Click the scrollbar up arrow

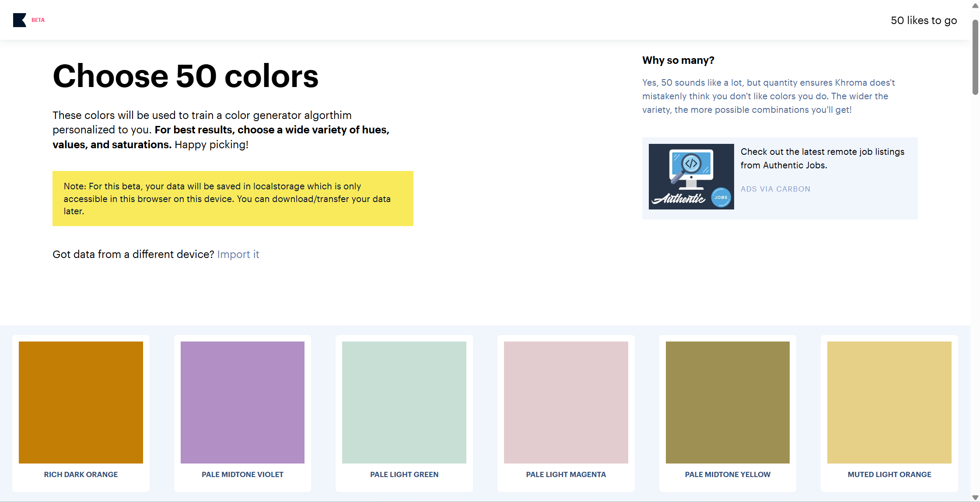[x=975, y=5]
